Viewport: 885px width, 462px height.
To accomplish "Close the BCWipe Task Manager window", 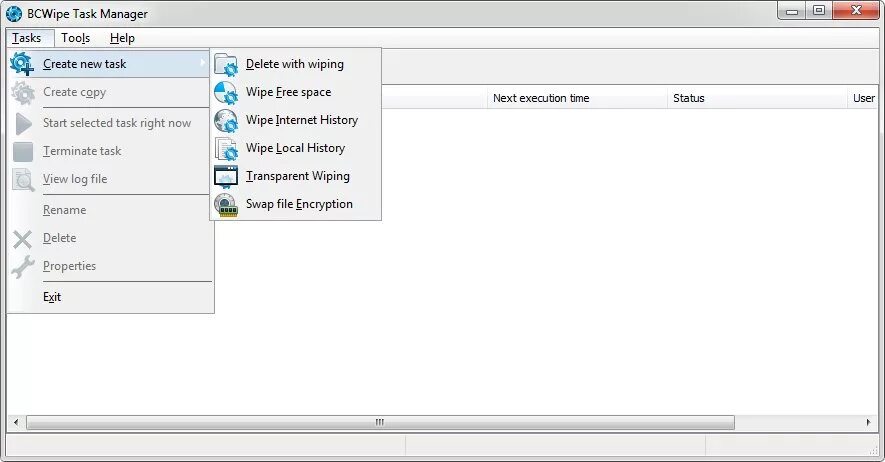I will point(856,11).
